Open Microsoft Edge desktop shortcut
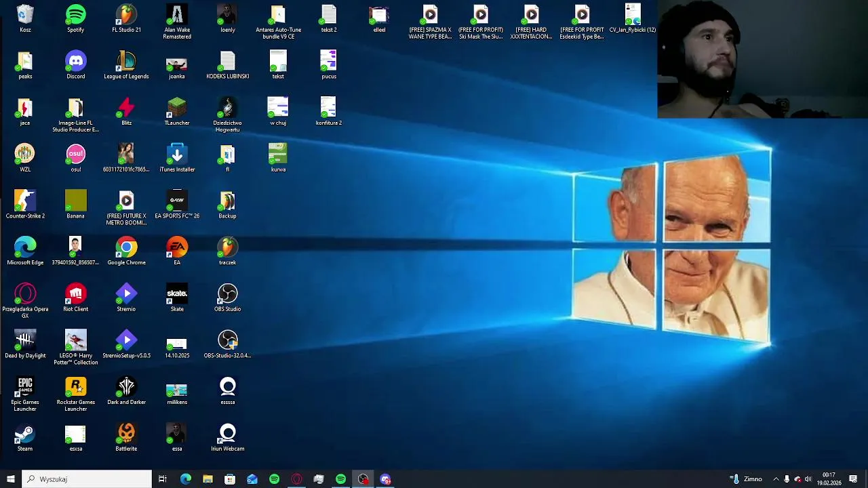 [x=25, y=251]
